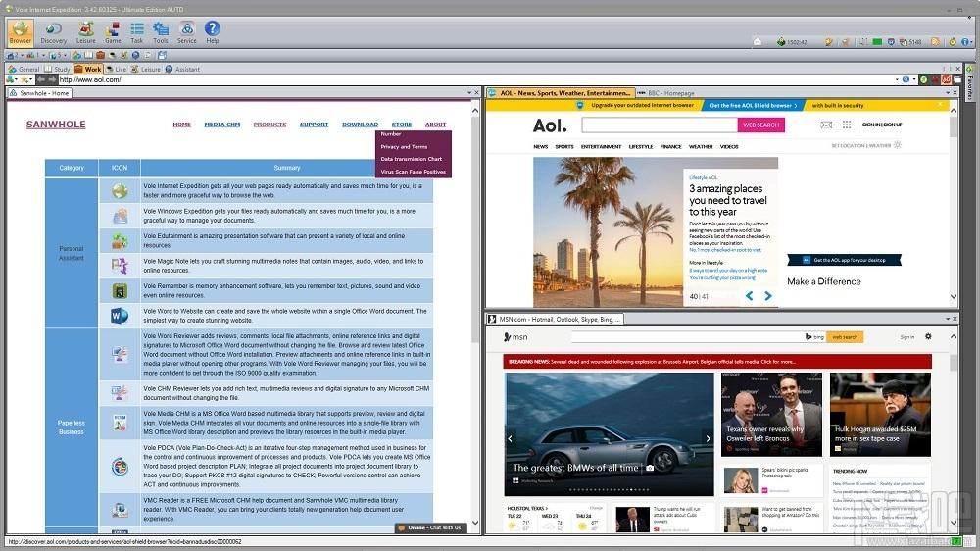Choose Privacy and Terms from the ABOUT menu
The width and height of the screenshot is (980, 551).
click(x=404, y=146)
